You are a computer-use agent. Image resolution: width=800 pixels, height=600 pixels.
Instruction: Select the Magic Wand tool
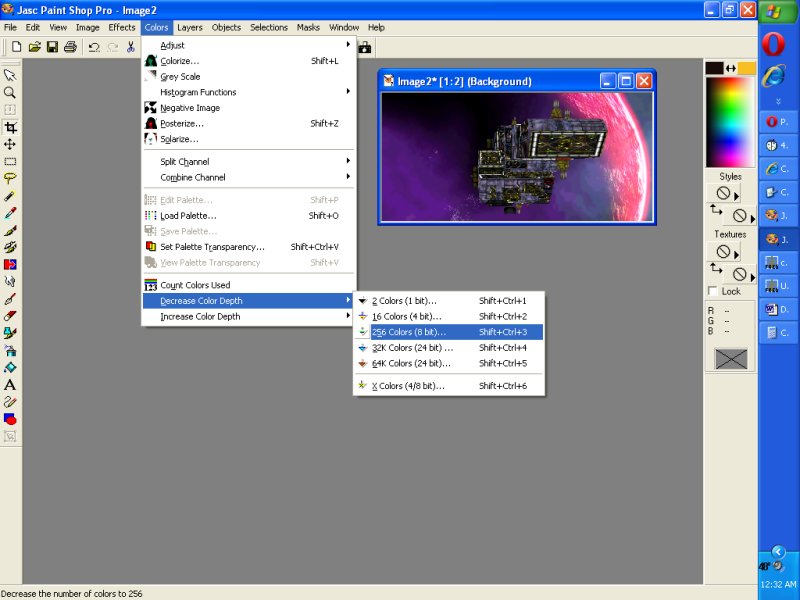pos(10,196)
